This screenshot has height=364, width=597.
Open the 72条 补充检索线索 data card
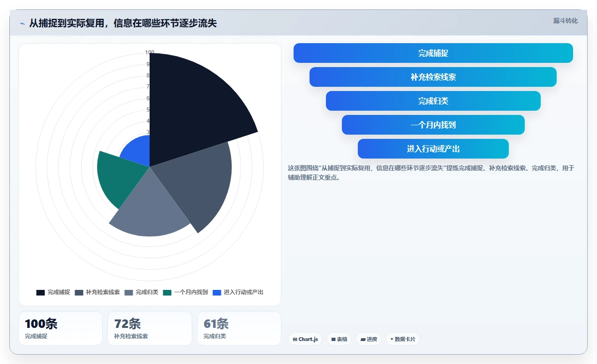[150, 328]
